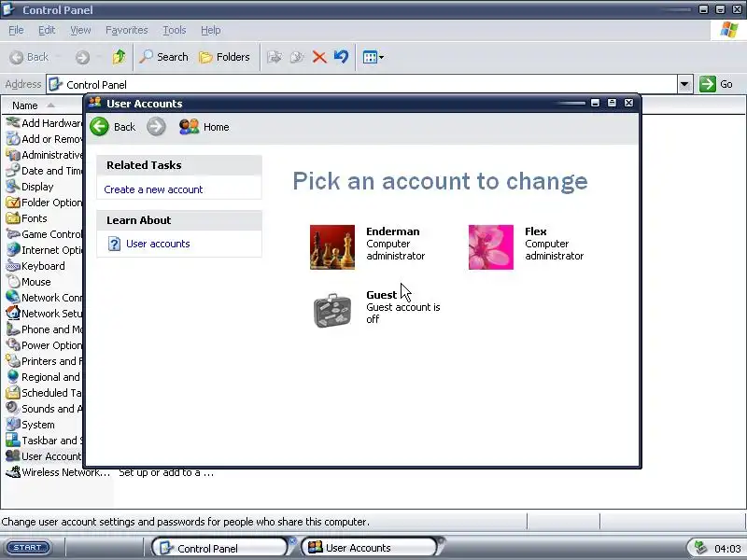Click the Folders toolbar button
The image size is (747, 560).
click(x=224, y=57)
